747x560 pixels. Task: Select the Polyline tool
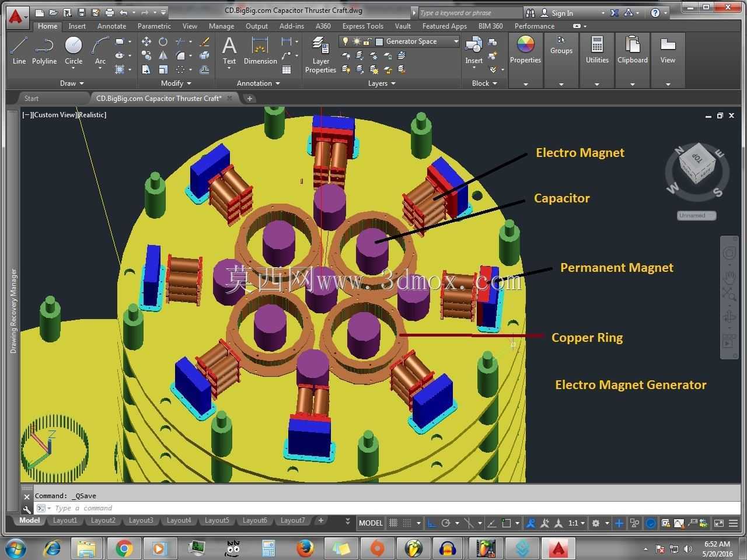(44, 50)
